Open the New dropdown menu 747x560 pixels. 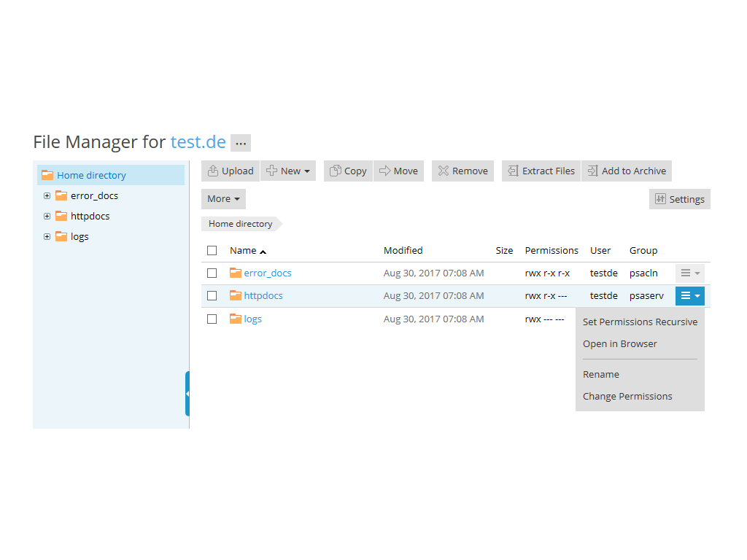(288, 171)
